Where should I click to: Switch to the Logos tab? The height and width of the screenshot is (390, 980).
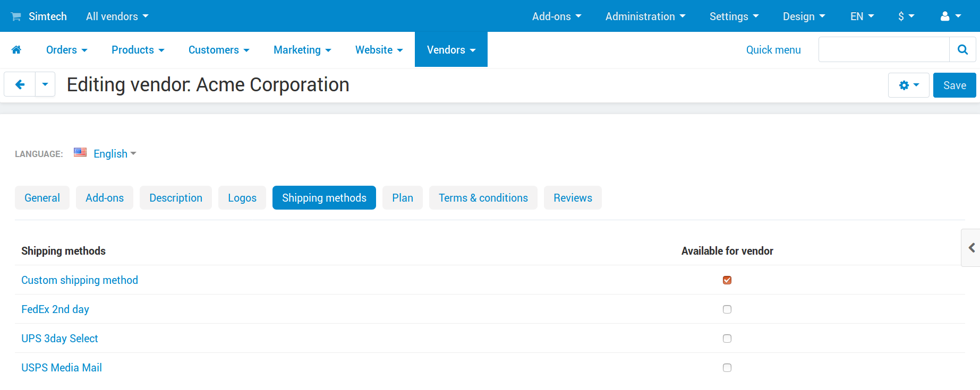coord(242,198)
